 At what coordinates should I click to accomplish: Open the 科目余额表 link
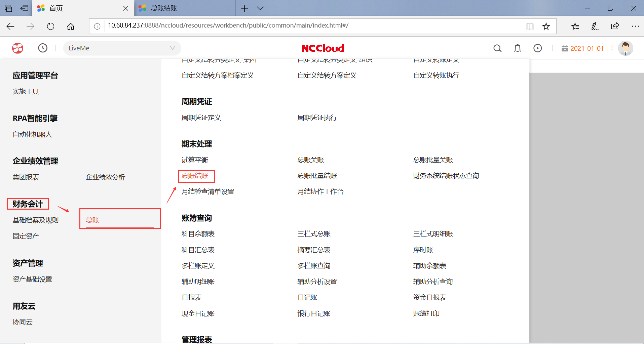coord(198,234)
